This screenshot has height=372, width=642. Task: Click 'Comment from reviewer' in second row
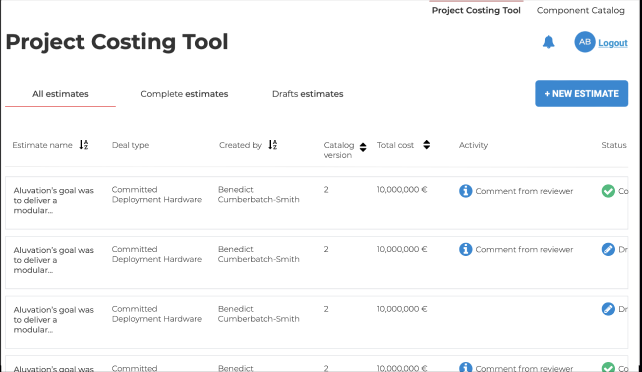pyautogui.click(x=524, y=250)
